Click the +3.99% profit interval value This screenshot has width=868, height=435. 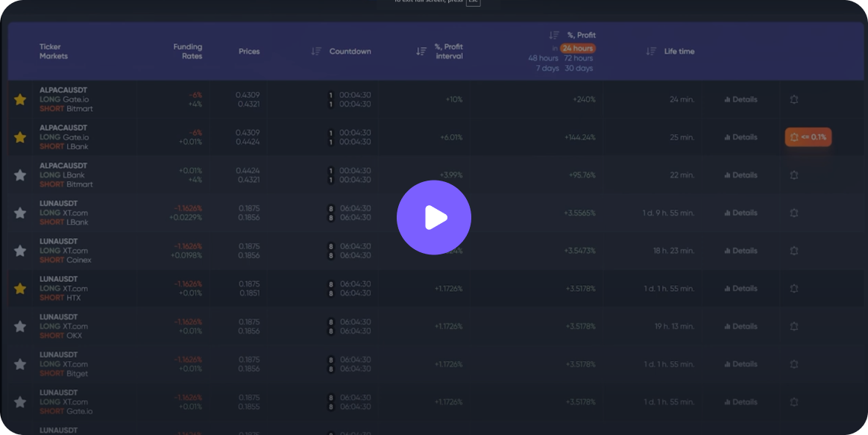coord(451,175)
